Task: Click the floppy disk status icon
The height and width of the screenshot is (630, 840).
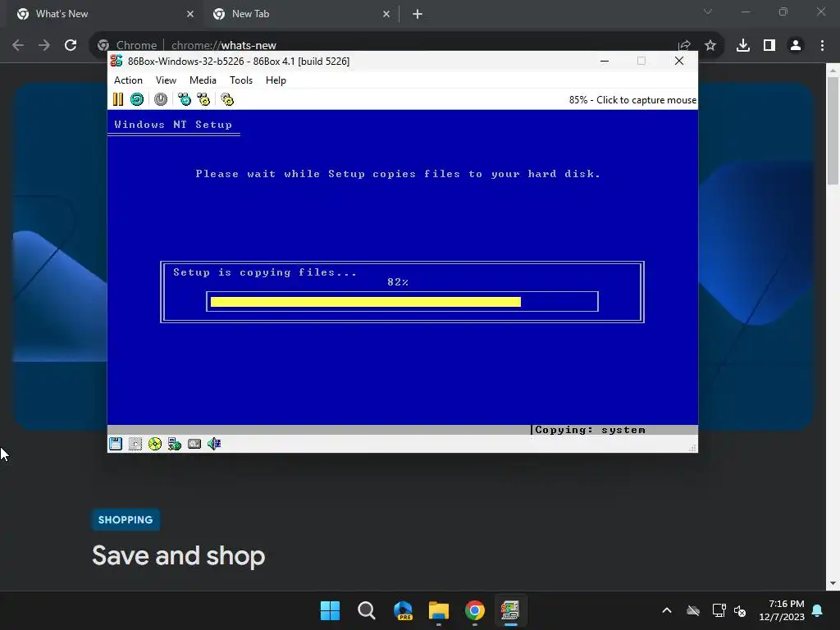Action: click(x=116, y=444)
